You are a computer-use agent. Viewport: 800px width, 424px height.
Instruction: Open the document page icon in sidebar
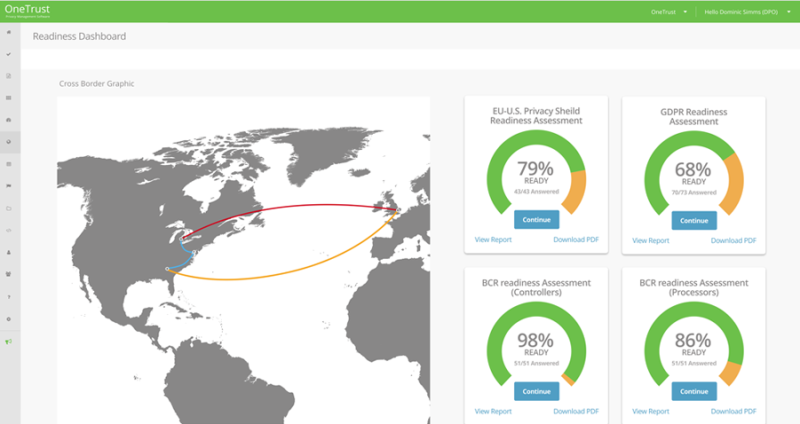(x=9, y=76)
